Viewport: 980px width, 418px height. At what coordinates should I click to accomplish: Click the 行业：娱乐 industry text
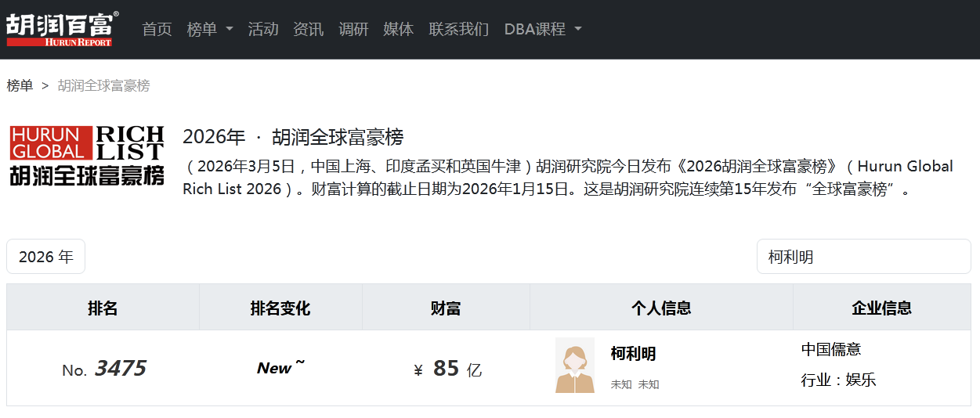tap(838, 380)
